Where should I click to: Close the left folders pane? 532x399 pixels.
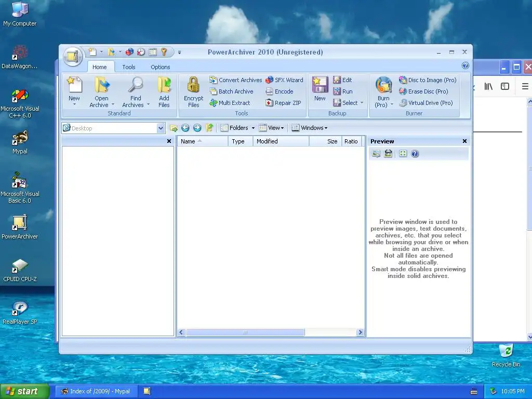[x=169, y=141]
